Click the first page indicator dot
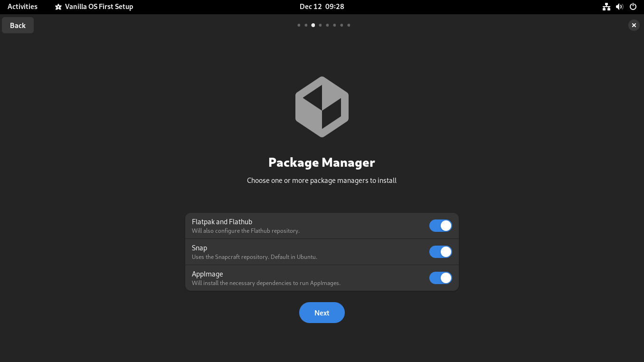This screenshot has width=644, height=362. click(299, 25)
